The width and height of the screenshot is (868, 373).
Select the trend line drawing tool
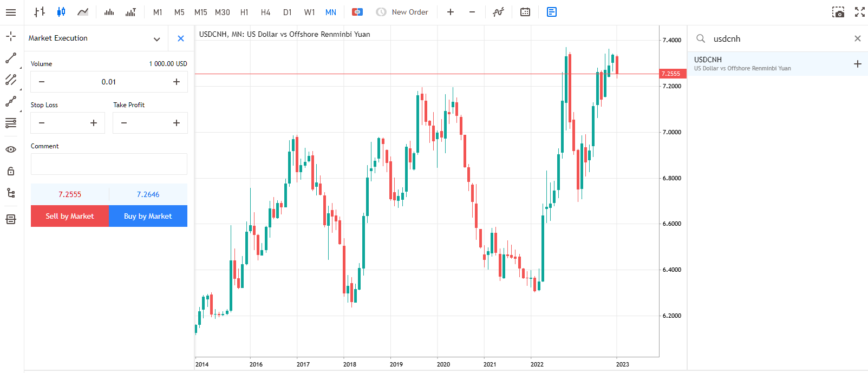[x=11, y=58]
